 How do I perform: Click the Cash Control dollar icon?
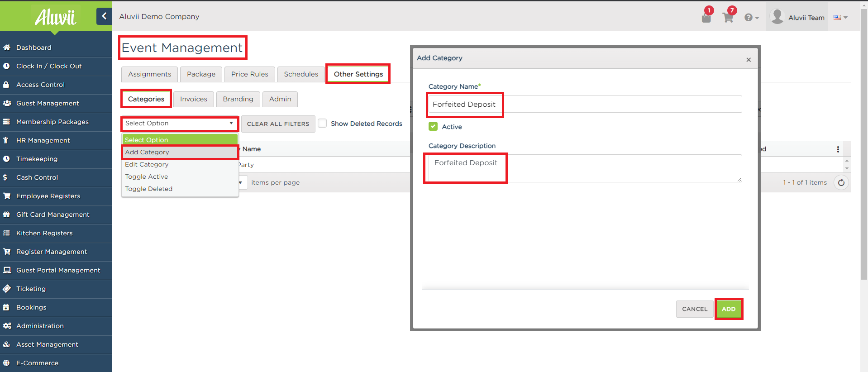[5, 177]
